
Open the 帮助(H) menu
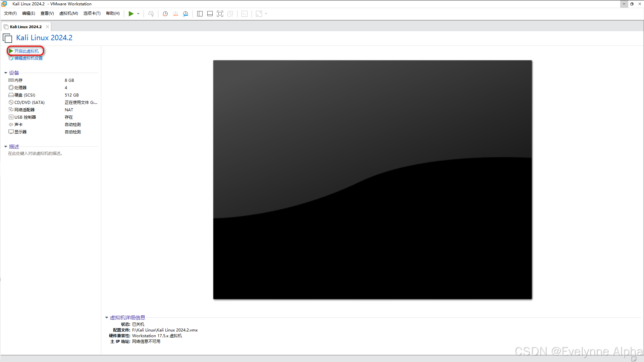click(113, 13)
